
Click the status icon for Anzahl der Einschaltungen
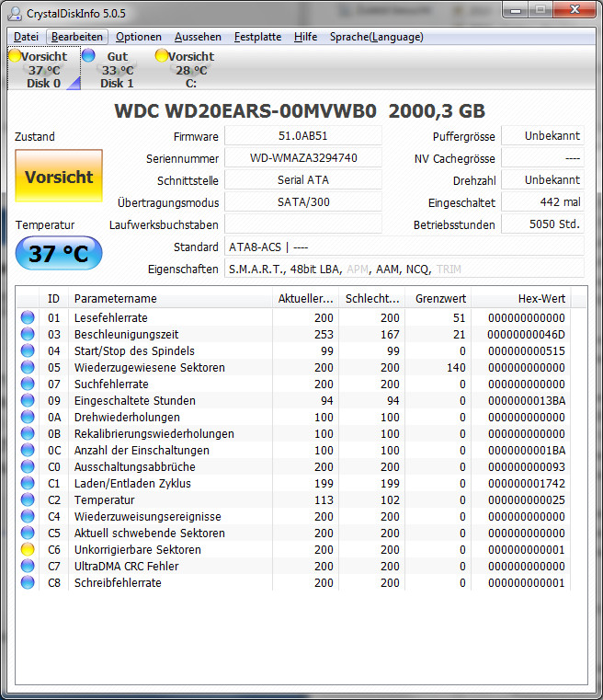(28, 450)
